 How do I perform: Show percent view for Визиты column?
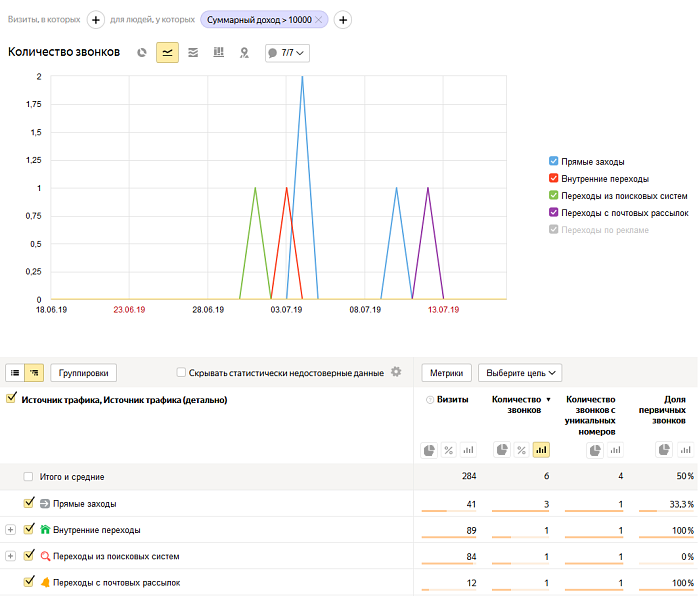(449, 450)
